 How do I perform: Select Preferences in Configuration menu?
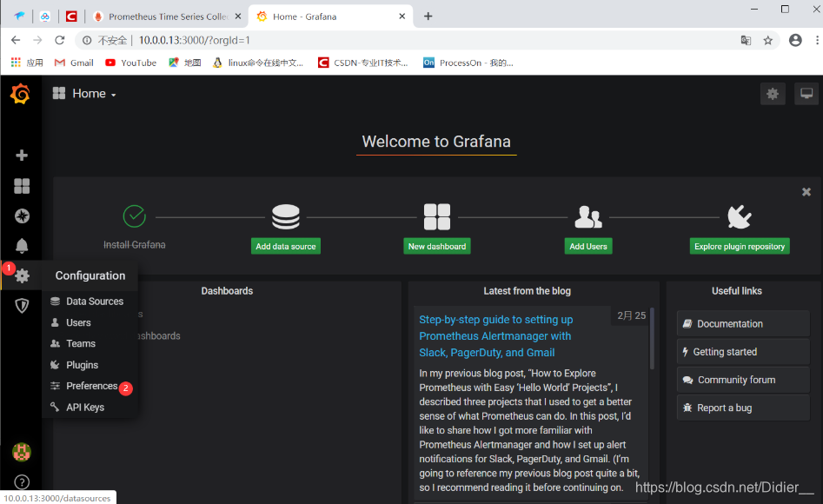click(90, 386)
